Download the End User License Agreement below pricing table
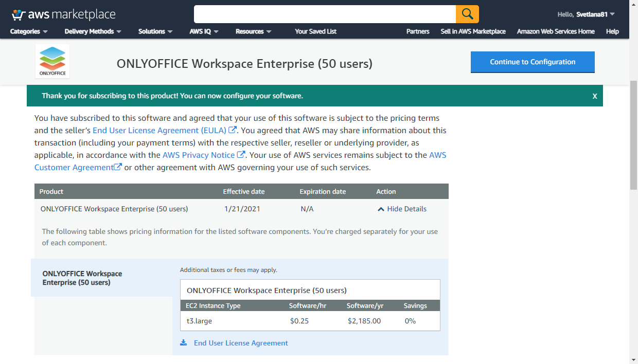This screenshot has width=638, height=364. tap(241, 343)
